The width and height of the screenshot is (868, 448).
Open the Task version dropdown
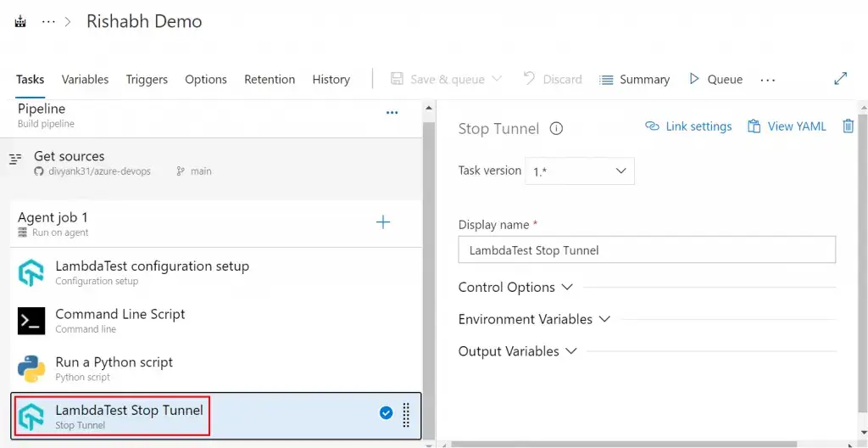pyautogui.click(x=580, y=171)
